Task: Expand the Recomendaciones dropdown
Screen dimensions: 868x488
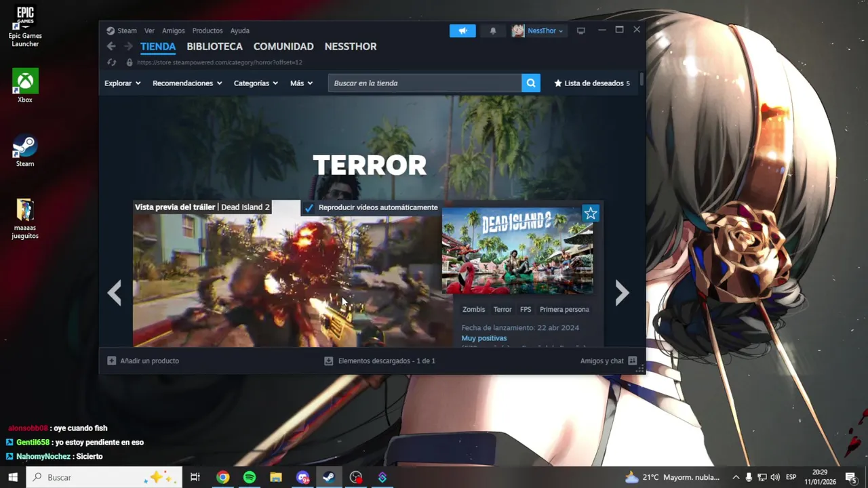Action: (x=187, y=83)
